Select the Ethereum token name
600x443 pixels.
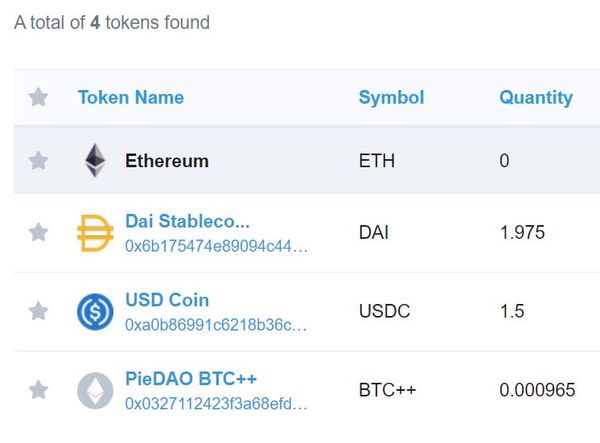point(167,160)
